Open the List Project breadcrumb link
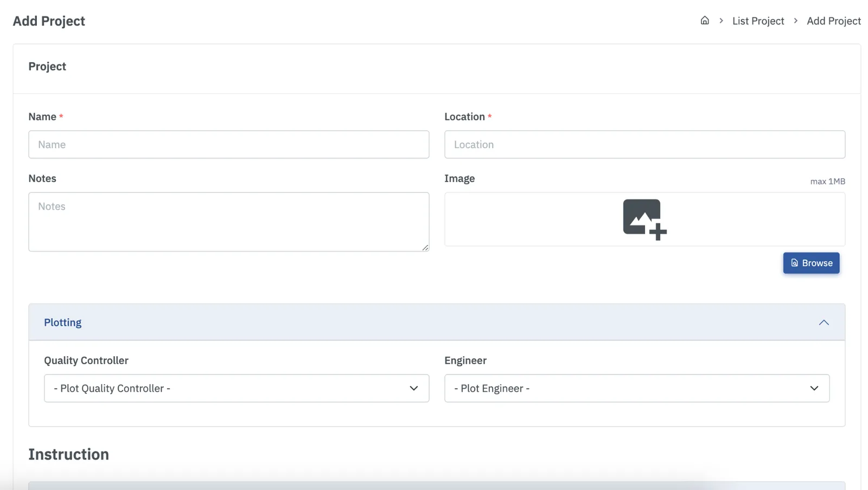This screenshot has width=868, height=490. (x=758, y=21)
